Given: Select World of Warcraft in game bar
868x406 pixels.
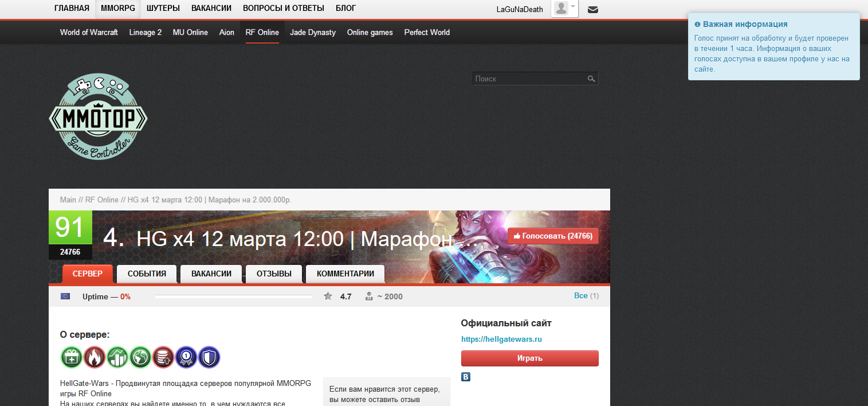Looking at the screenshot, I should point(89,32).
